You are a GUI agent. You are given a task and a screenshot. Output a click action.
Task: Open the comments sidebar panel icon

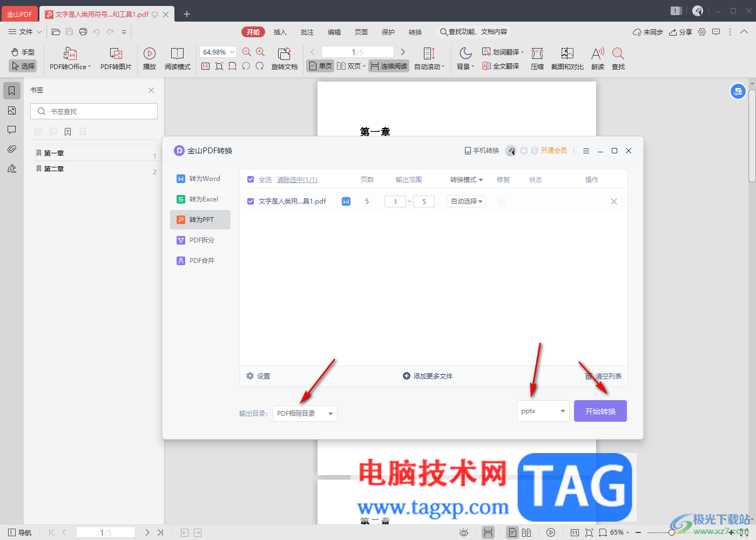12,130
